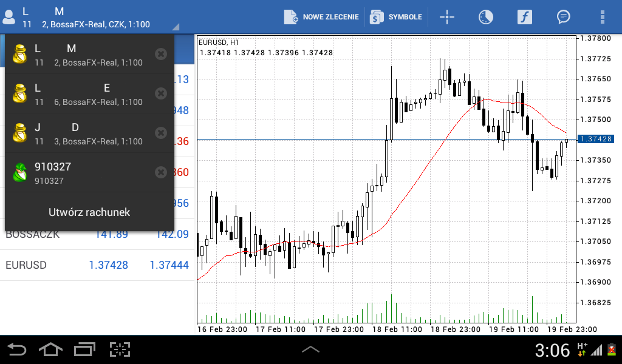622x364 pixels.
Task: Remove the J D account with X button
Action: pyautogui.click(x=160, y=133)
